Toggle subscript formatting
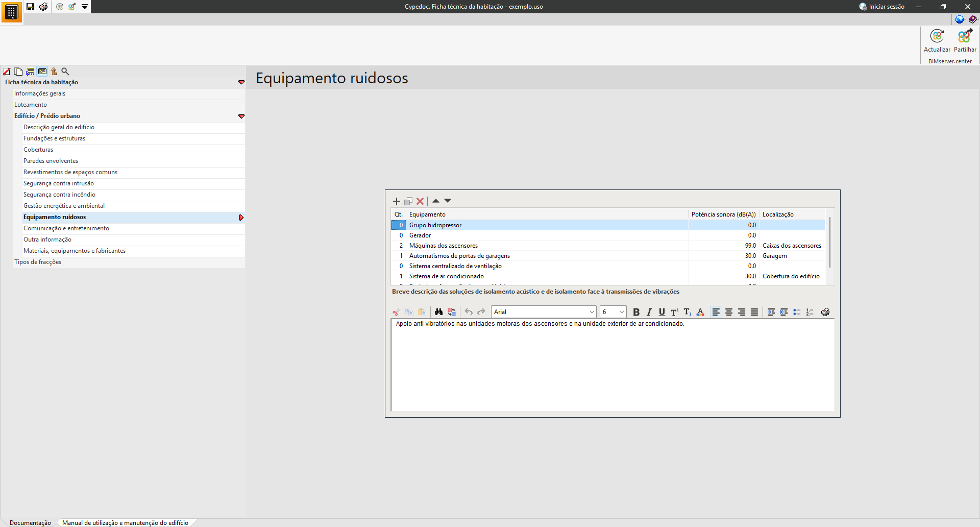Screen dimensions: 980x527 (x=688, y=312)
